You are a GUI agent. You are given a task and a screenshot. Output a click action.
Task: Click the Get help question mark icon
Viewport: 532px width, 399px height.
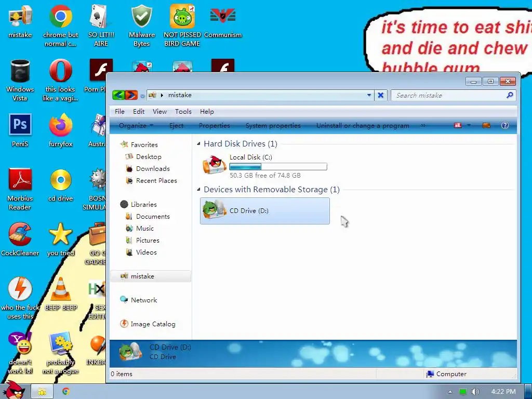(505, 126)
